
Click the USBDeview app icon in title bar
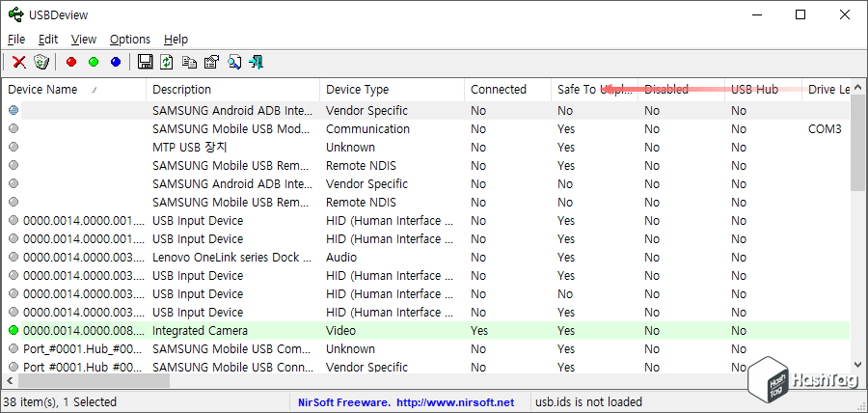pos(15,14)
